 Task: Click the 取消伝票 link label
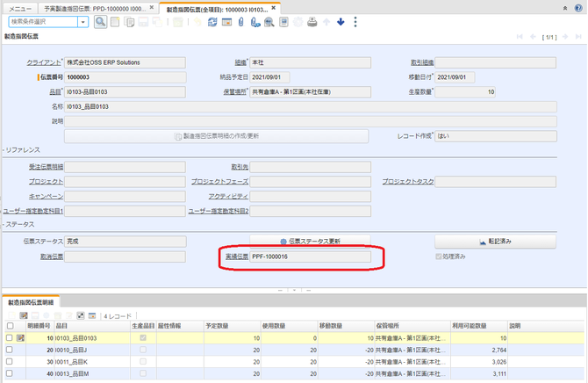pos(52,257)
